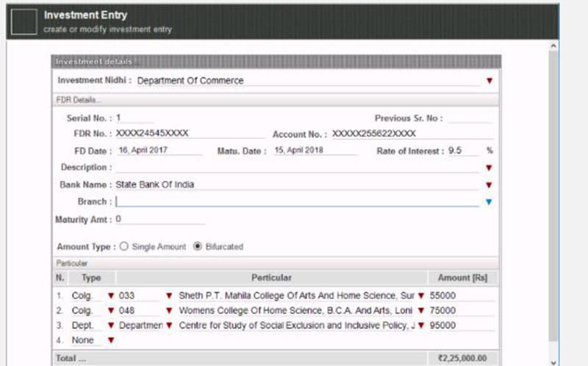
Task: Select the Single Amount radio option
Action: [123, 246]
